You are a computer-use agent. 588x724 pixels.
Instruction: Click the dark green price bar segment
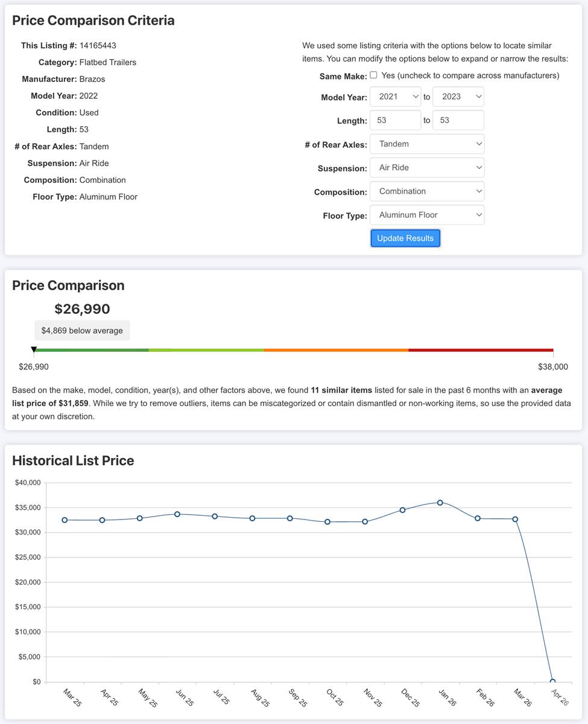[x=92, y=350]
